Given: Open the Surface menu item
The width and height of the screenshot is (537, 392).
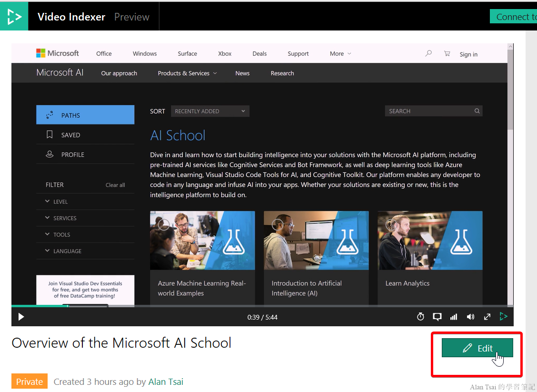Looking at the screenshot, I should tap(188, 53).
